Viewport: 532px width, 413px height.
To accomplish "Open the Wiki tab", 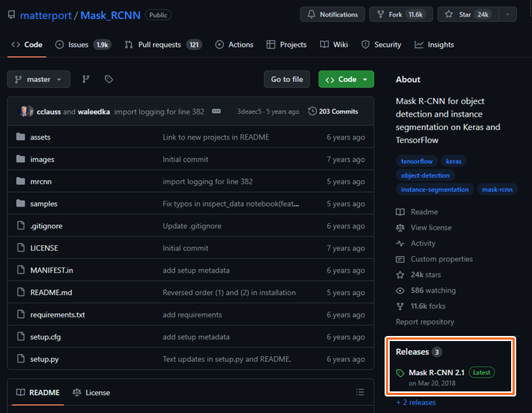I will pyautogui.click(x=334, y=45).
